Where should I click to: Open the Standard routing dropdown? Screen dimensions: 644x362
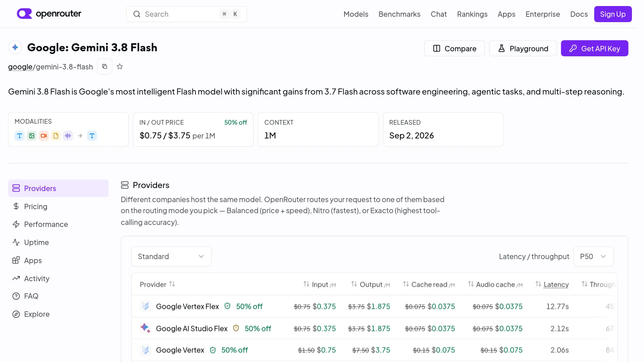(x=171, y=256)
